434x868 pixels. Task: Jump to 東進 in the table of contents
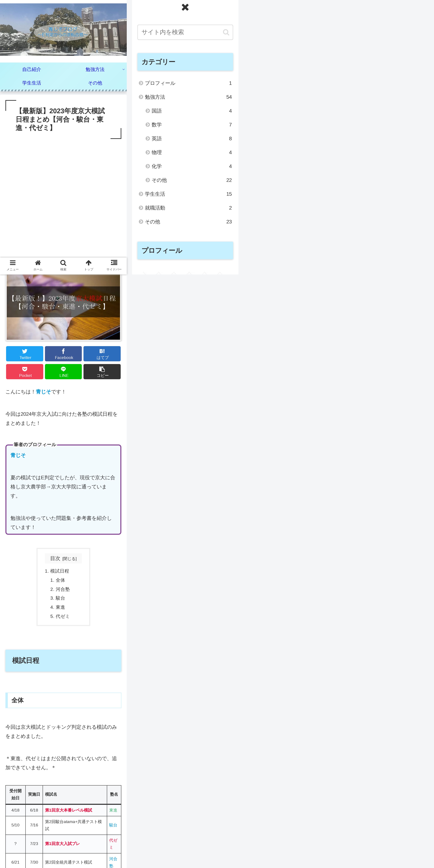point(60,607)
